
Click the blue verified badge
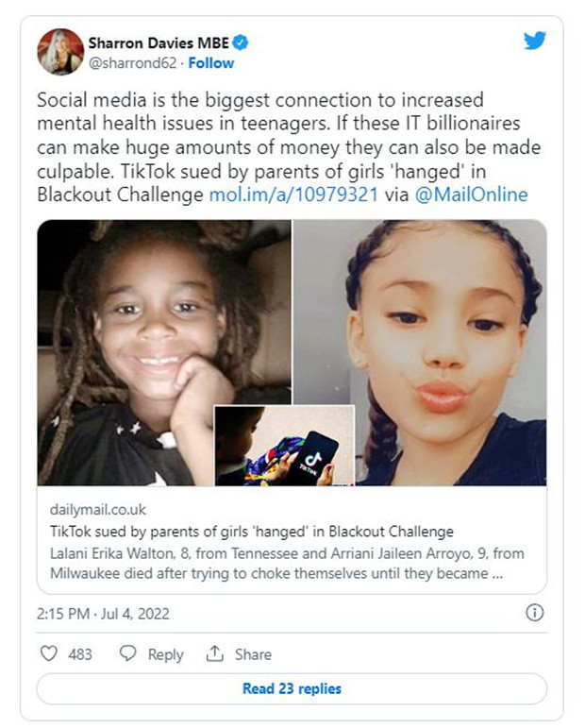(241, 42)
